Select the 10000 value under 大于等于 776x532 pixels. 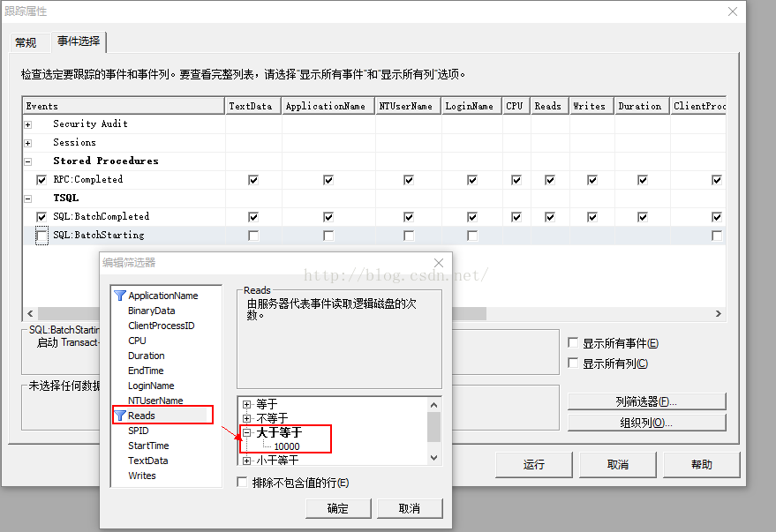coord(286,446)
